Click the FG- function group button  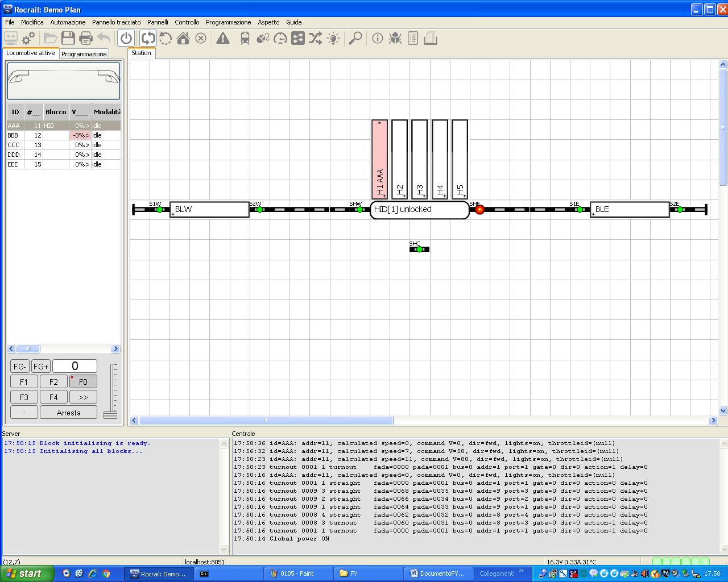(20, 367)
